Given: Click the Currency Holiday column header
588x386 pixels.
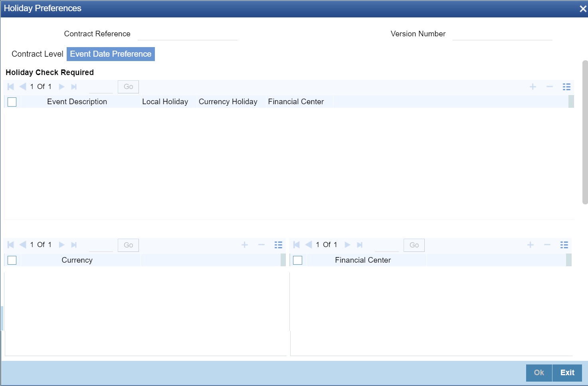Looking at the screenshot, I should pyautogui.click(x=228, y=102).
